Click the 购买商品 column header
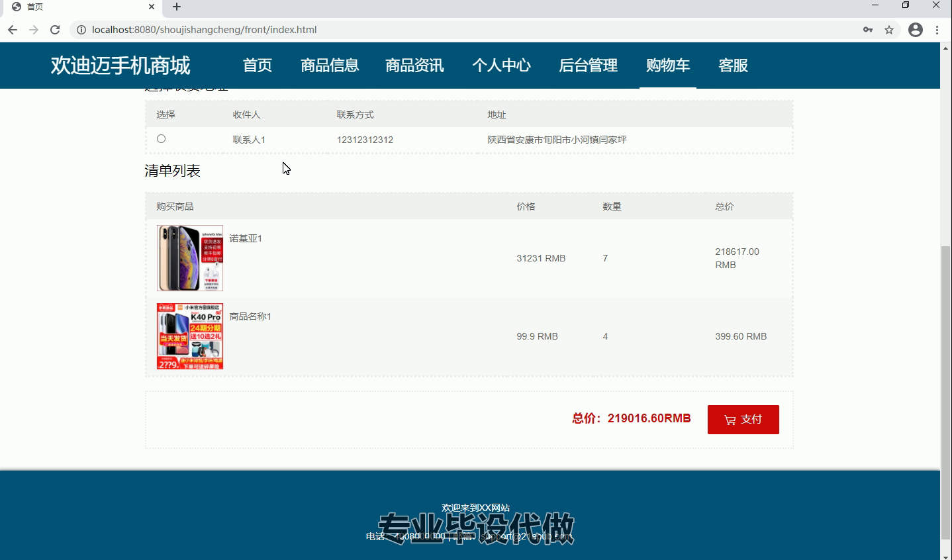 click(x=175, y=207)
